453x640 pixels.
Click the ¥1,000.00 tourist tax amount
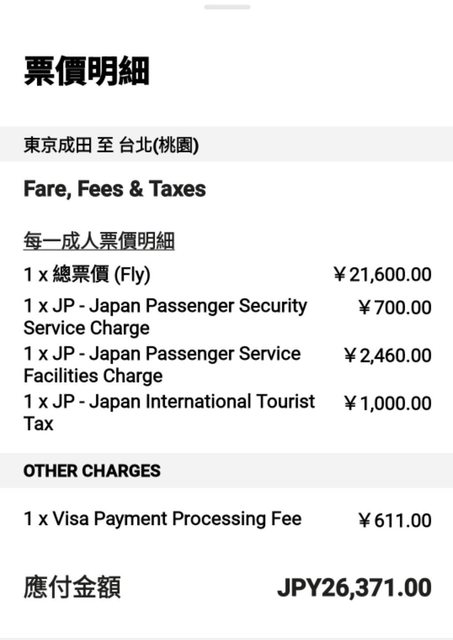387,403
